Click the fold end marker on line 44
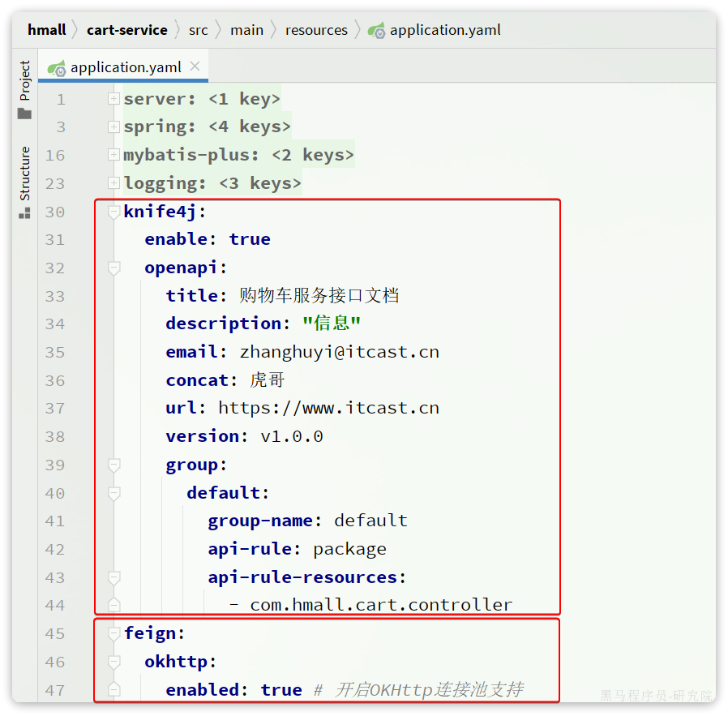The image size is (728, 716). click(x=113, y=605)
